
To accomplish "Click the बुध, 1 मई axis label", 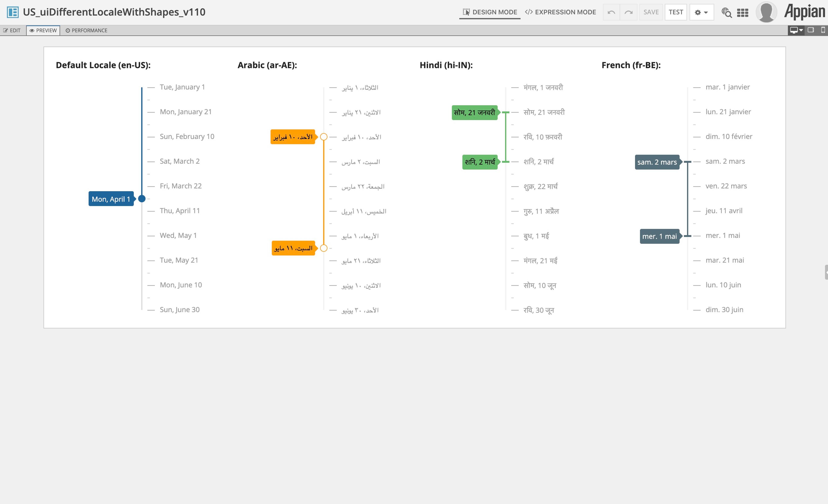I will coord(536,236).
